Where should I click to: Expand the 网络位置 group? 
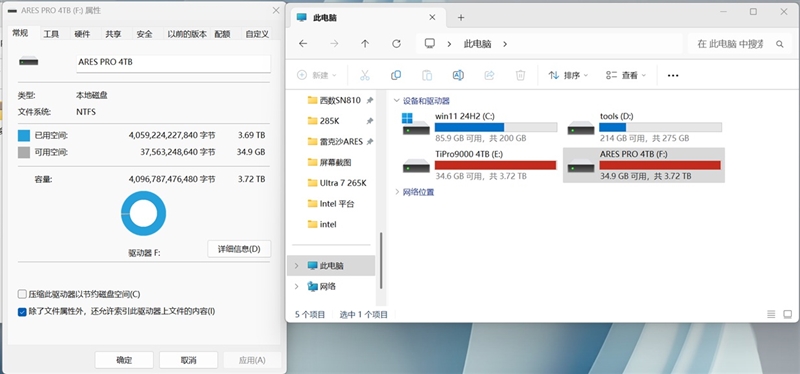397,192
